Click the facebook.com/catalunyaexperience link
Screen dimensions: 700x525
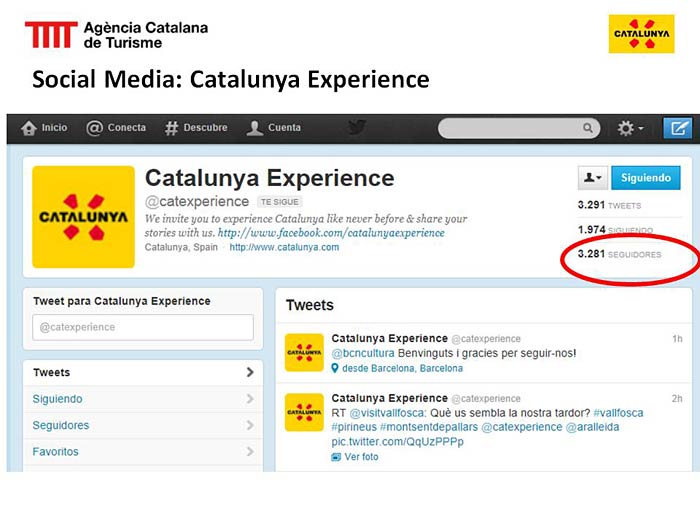[331, 233]
